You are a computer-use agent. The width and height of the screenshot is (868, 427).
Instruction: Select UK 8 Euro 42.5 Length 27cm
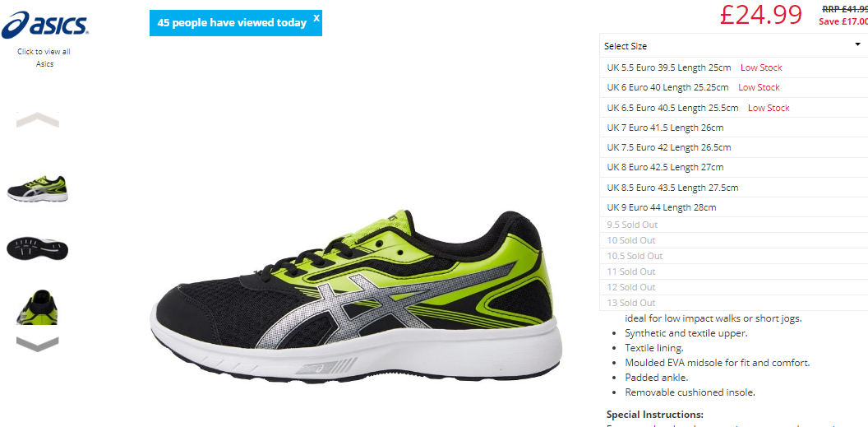coord(733,167)
